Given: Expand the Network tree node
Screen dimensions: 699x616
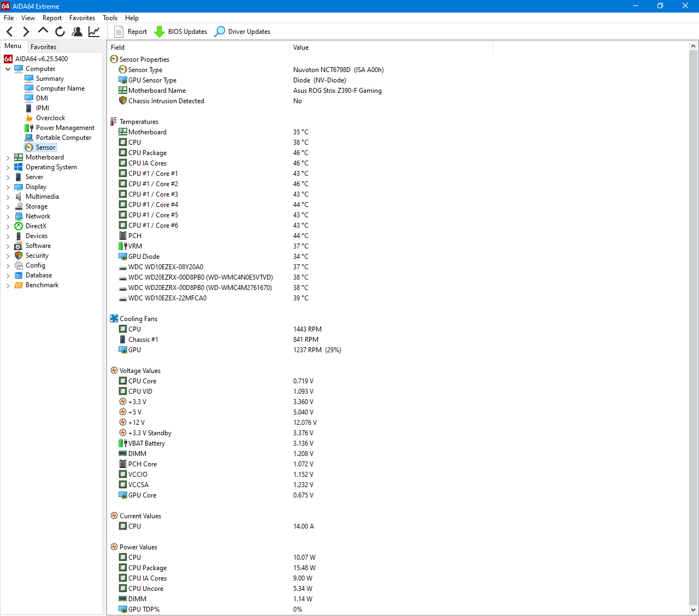Looking at the screenshot, I should click(x=8, y=216).
